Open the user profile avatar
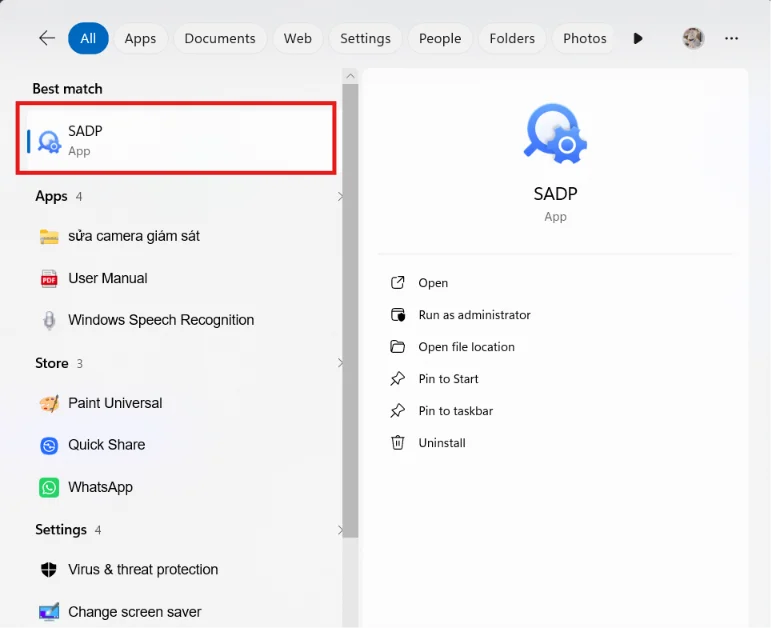Viewport: 771px width, 628px height. (x=693, y=38)
